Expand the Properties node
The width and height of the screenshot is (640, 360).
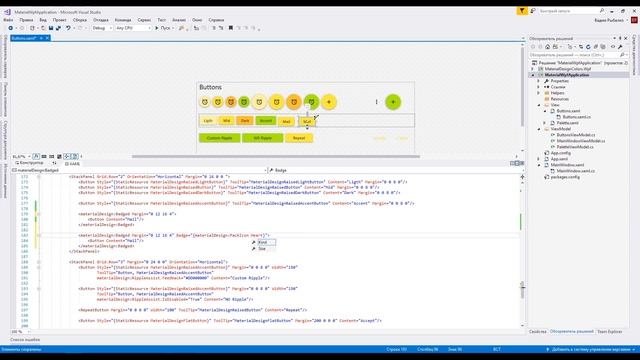(538, 81)
